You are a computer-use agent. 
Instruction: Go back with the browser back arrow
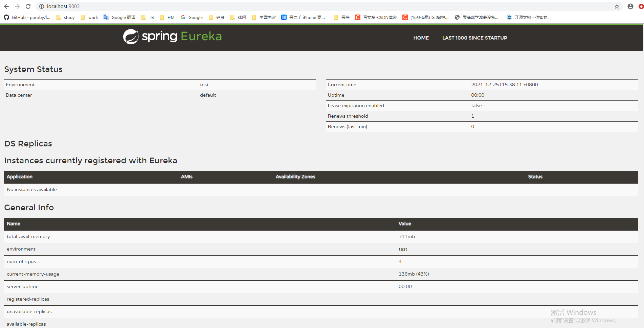[x=6, y=6]
